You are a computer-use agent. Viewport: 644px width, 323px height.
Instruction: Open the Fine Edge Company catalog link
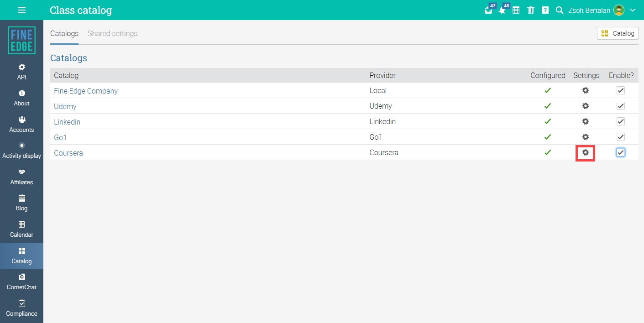[86, 91]
